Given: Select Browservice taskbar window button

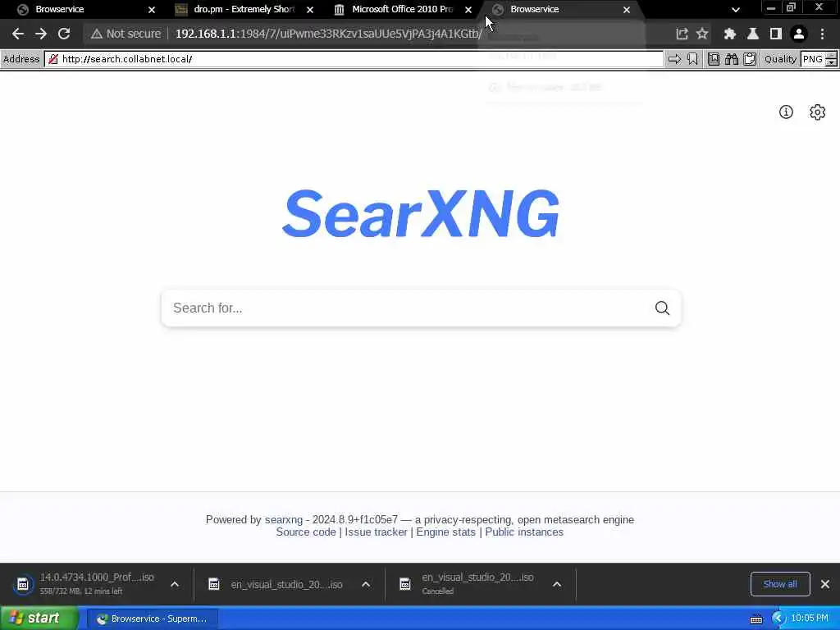Looking at the screenshot, I should [x=152, y=619].
